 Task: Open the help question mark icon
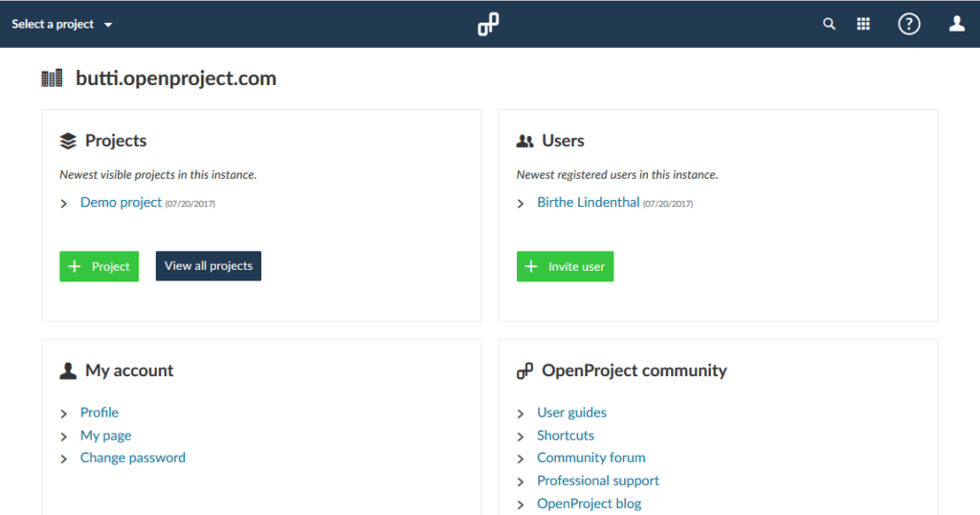pos(908,24)
